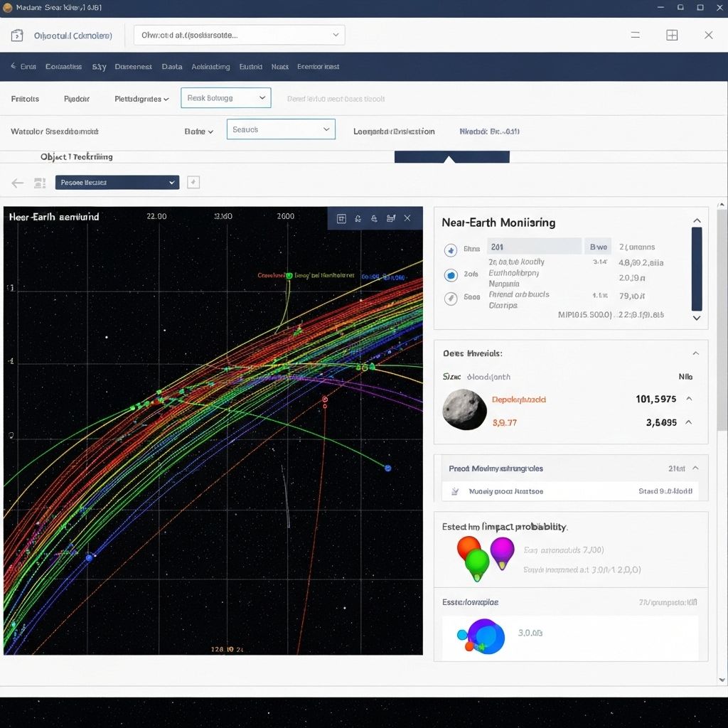Close the sky map toolbar with the X
The image size is (728, 728).
407,218
